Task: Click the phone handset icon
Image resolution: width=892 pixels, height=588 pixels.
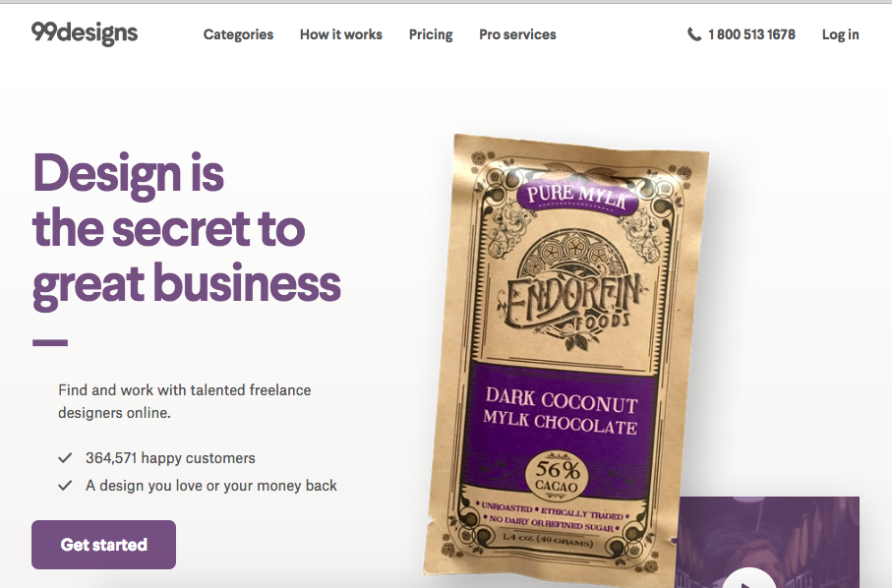Action: 694,34
